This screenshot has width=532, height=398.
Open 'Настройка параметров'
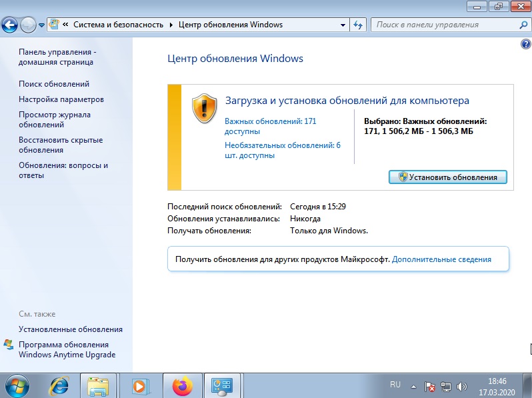pyautogui.click(x=61, y=99)
